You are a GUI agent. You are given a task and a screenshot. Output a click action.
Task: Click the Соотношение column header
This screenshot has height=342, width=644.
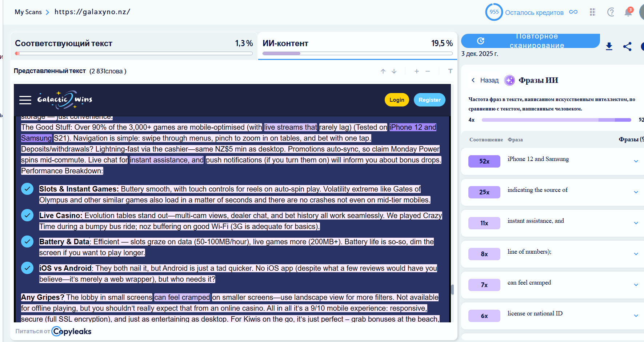pyautogui.click(x=486, y=140)
